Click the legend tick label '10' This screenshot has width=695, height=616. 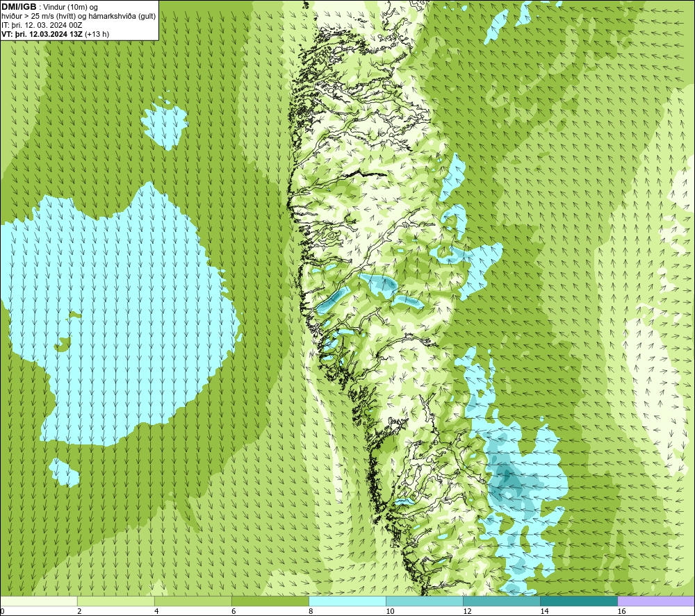pos(390,611)
